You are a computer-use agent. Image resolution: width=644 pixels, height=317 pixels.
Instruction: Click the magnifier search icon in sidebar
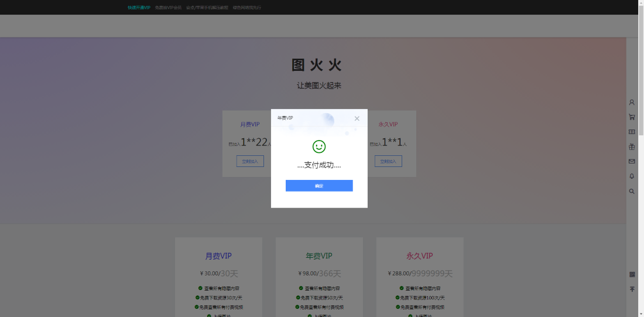(x=632, y=191)
